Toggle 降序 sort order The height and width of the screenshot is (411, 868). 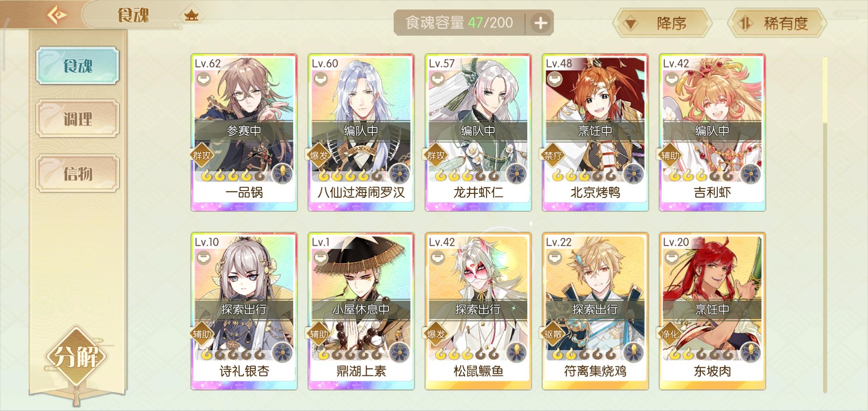point(662,23)
